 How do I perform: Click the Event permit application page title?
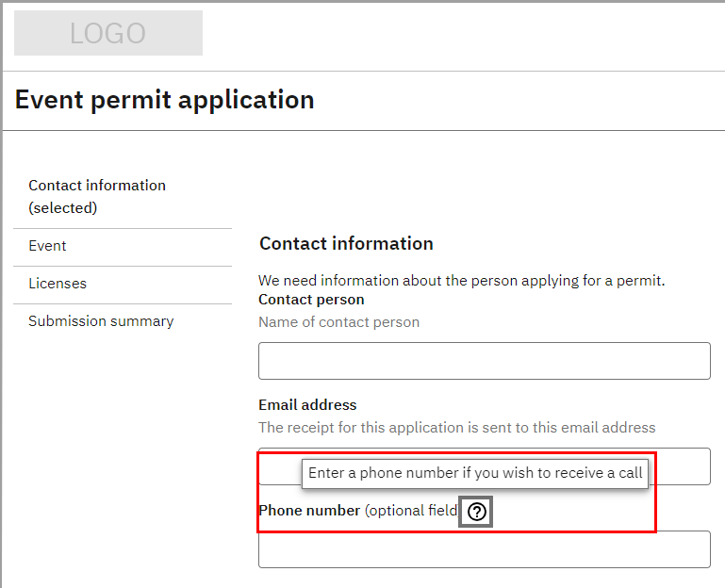[165, 100]
